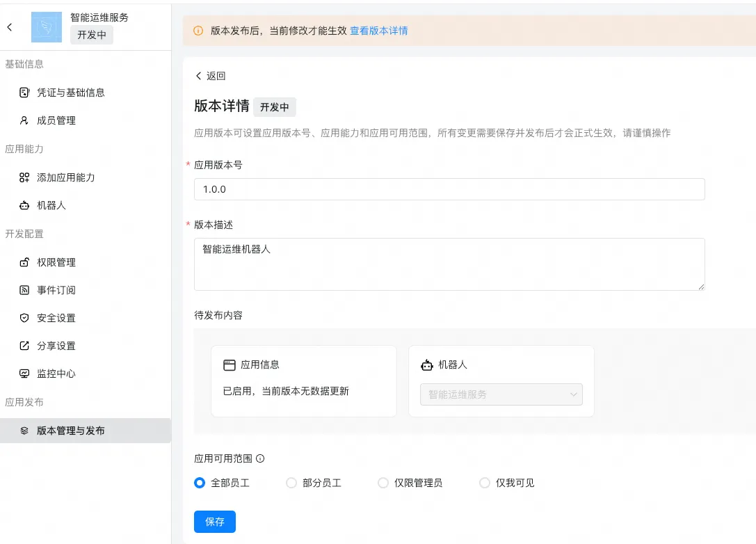Click the 返回 text link
The height and width of the screenshot is (544, 756).
216,76
